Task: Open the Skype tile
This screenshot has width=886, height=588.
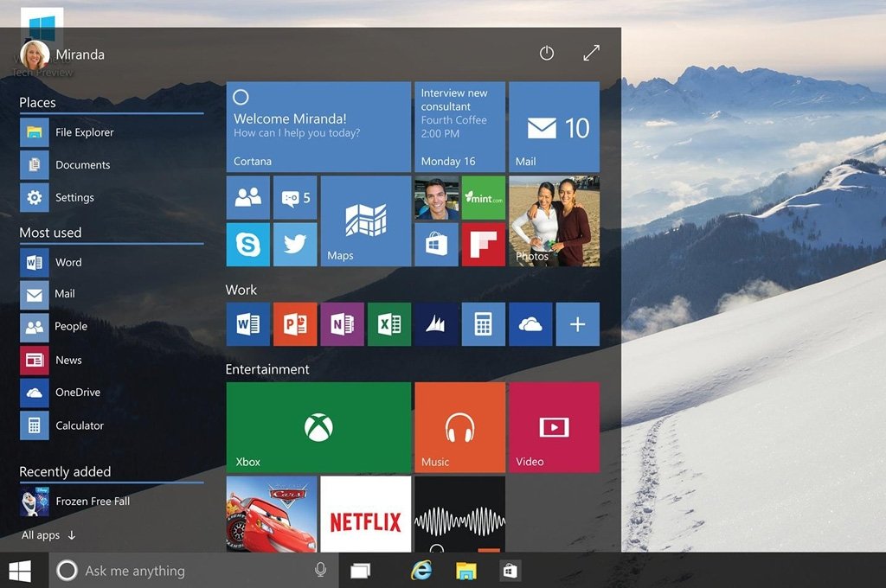Action: (247, 245)
